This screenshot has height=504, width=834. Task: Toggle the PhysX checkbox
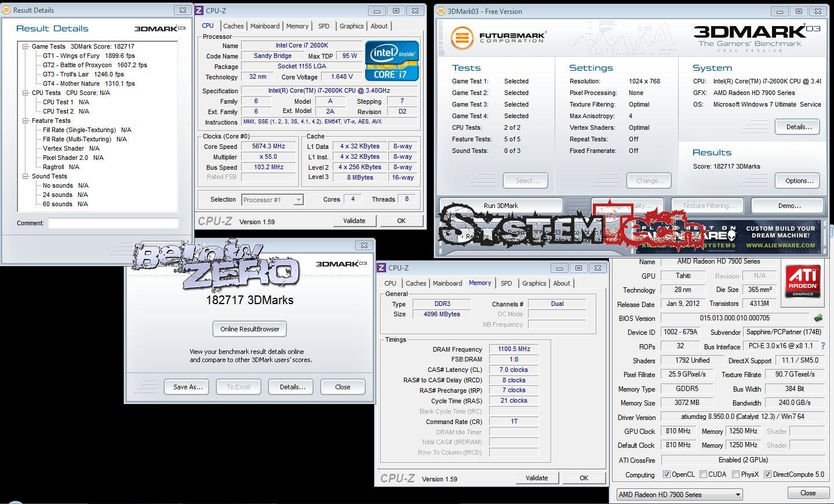(x=735, y=474)
